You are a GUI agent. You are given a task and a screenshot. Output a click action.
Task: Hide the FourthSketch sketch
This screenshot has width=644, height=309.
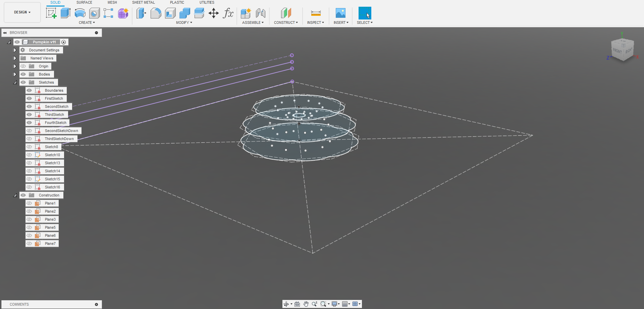(30, 123)
